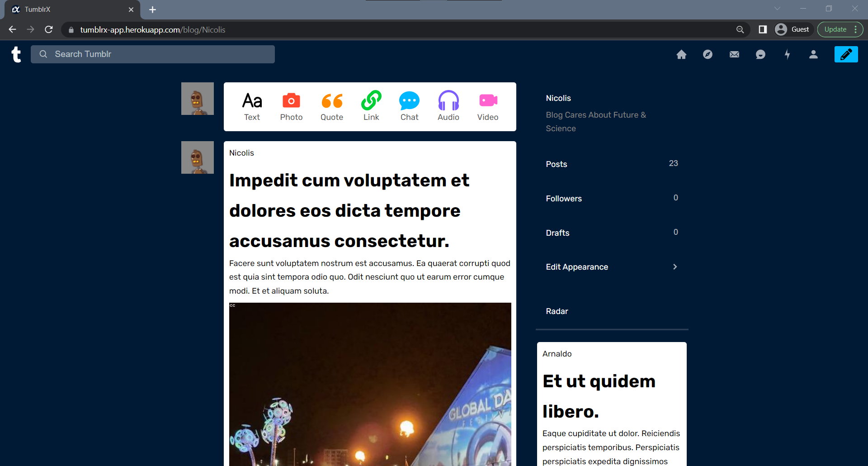The height and width of the screenshot is (466, 868).
Task: Create a new Text post
Action: click(252, 107)
